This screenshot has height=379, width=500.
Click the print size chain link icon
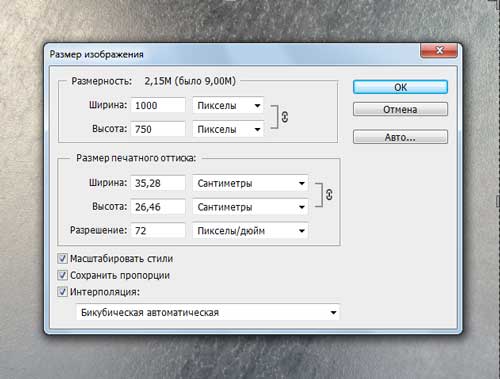(329, 195)
